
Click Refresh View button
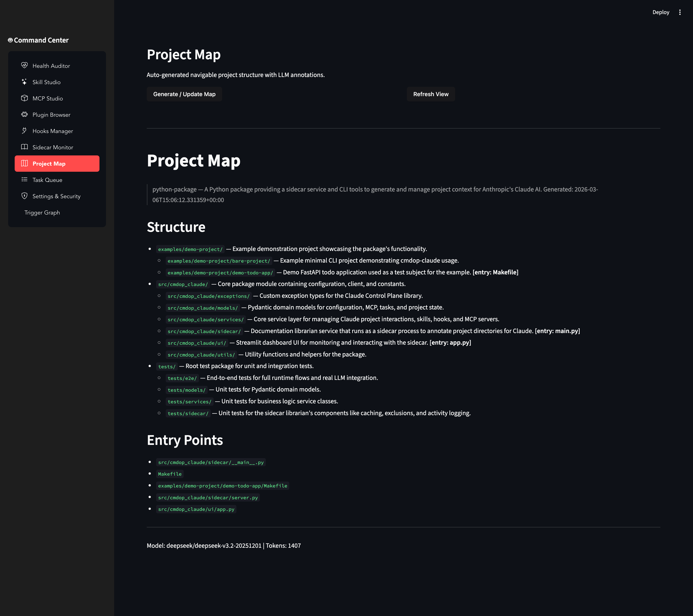tap(431, 94)
